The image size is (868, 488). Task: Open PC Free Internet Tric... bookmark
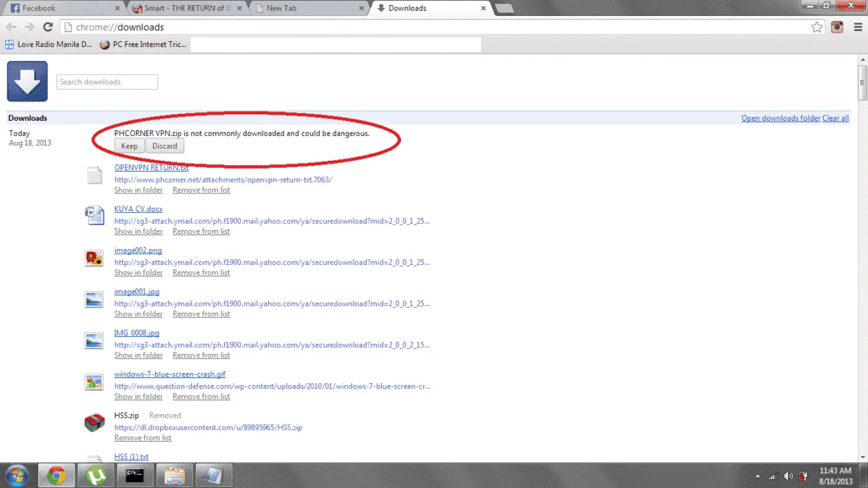point(143,44)
